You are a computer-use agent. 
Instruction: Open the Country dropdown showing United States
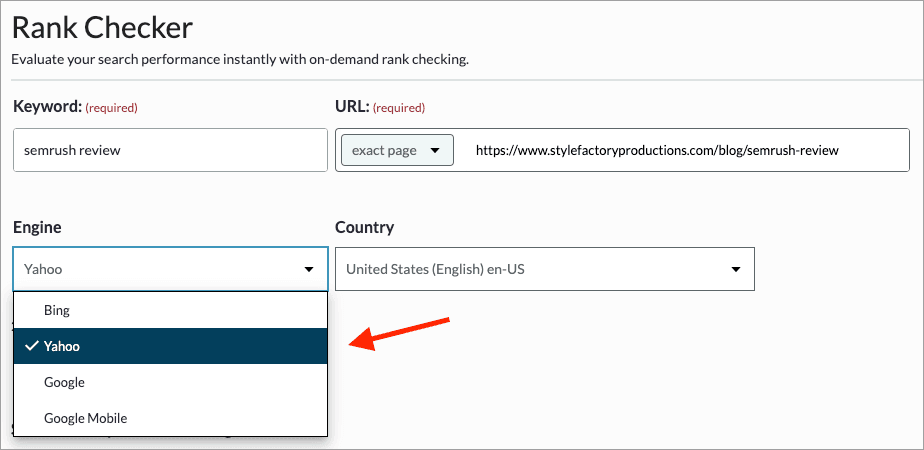point(544,269)
